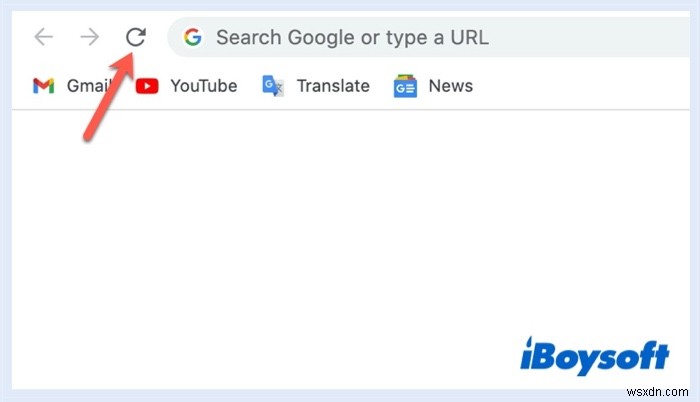The height and width of the screenshot is (402, 700).
Task: Click the Gmail envelope bookmark icon
Action: tap(43, 86)
